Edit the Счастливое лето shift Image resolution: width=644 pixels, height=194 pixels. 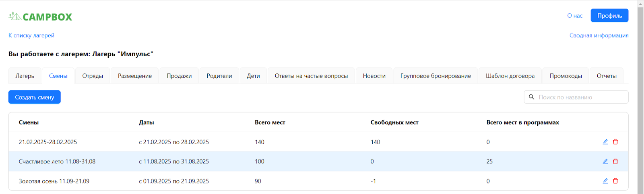(x=605, y=161)
